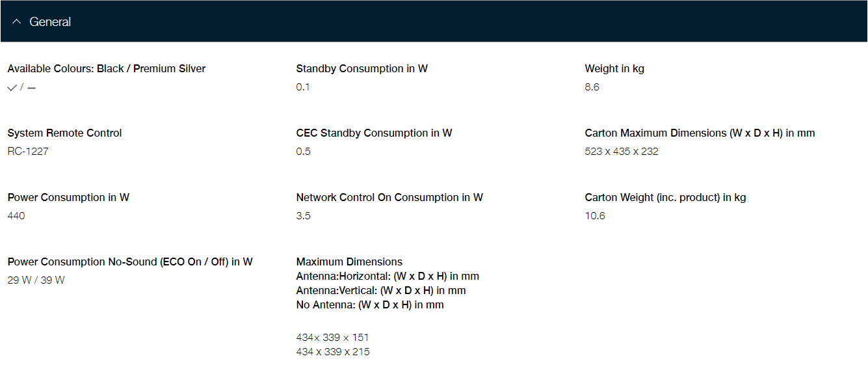Click the 3.5 network control consumption value

304,216
